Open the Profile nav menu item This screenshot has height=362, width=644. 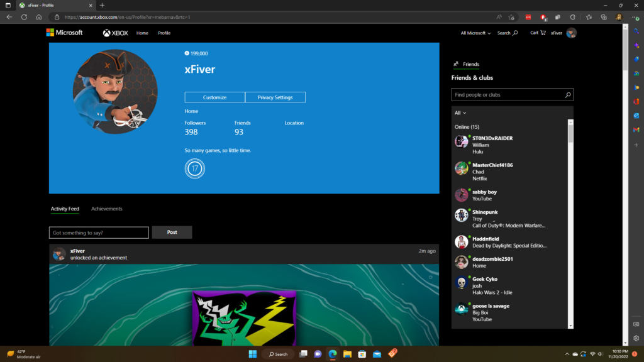(x=164, y=33)
